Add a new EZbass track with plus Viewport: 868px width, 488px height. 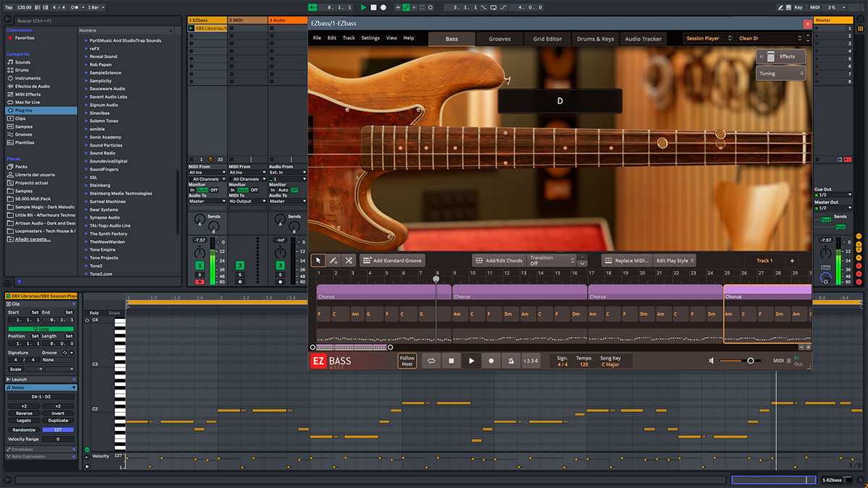[792, 261]
